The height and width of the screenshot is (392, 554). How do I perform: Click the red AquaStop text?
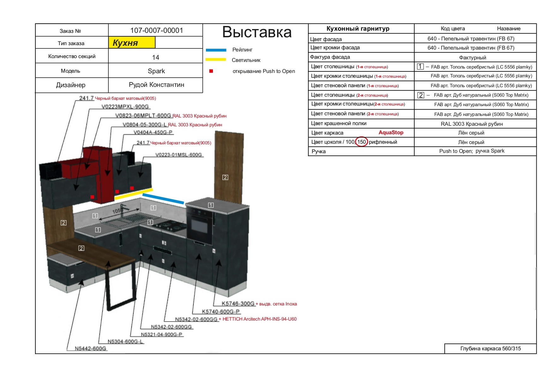point(391,133)
